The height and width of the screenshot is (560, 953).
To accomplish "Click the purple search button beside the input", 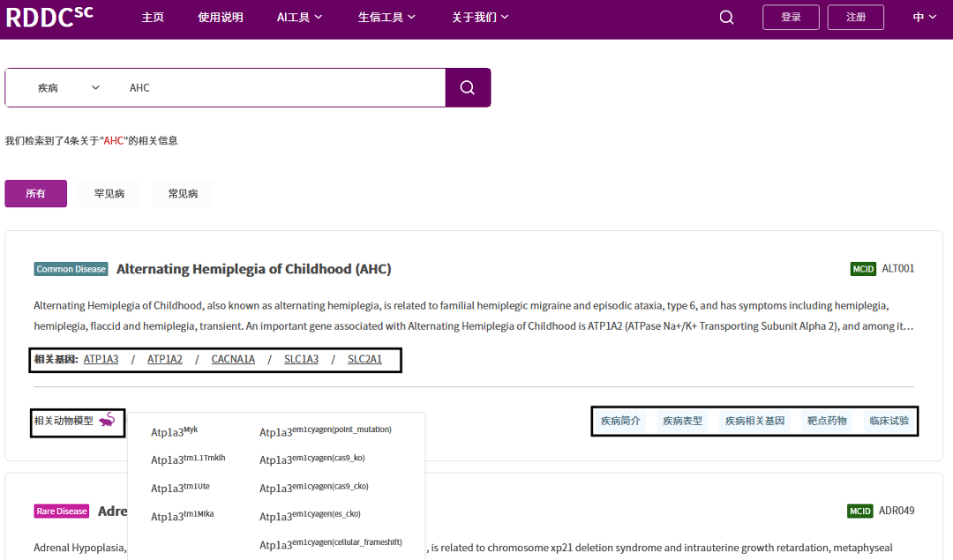I will point(467,87).
